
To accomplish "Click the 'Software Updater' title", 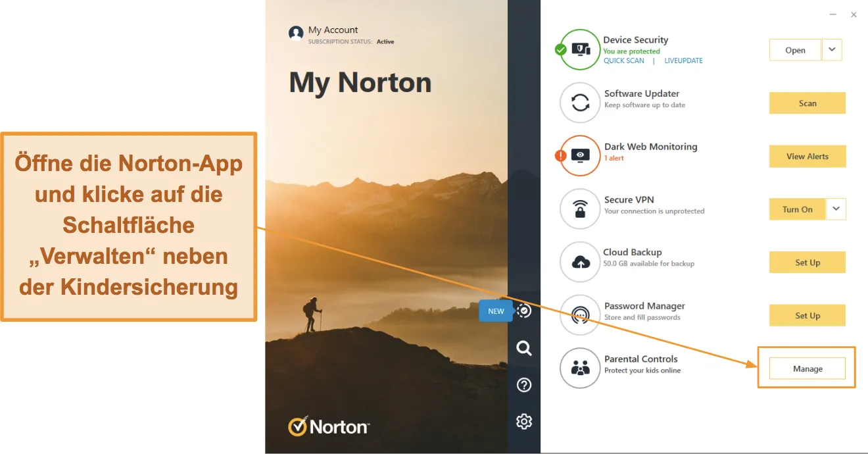I will click(642, 93).
